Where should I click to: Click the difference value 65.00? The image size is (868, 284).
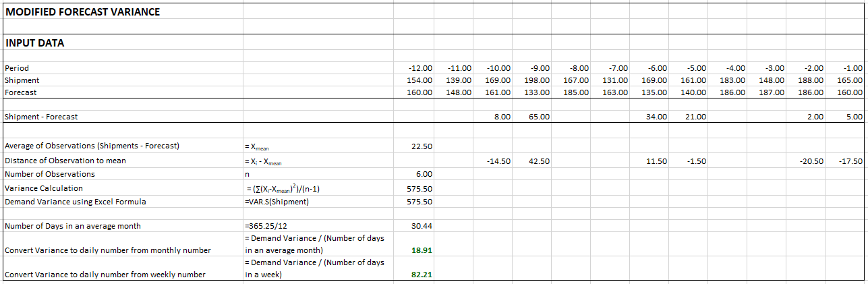tap(540, 117)
